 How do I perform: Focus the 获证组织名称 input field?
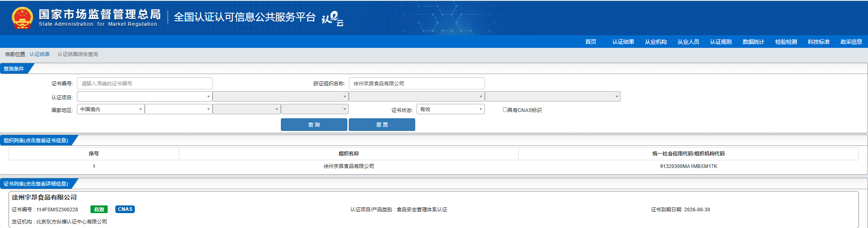point(417,84)
